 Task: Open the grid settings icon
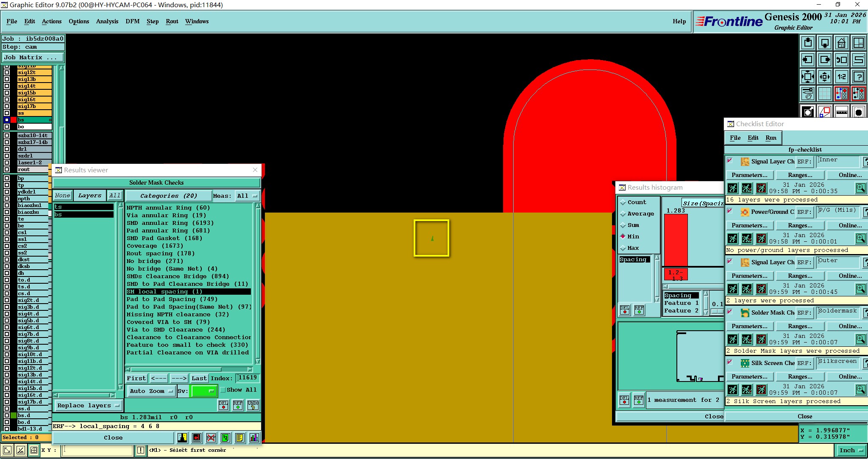[824, 94]
